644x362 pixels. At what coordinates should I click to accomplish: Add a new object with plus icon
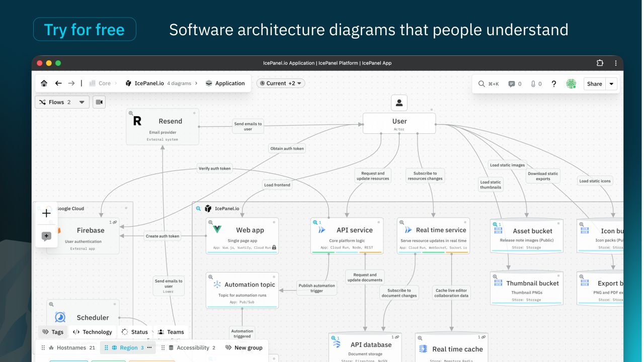[x=46, y=213]
